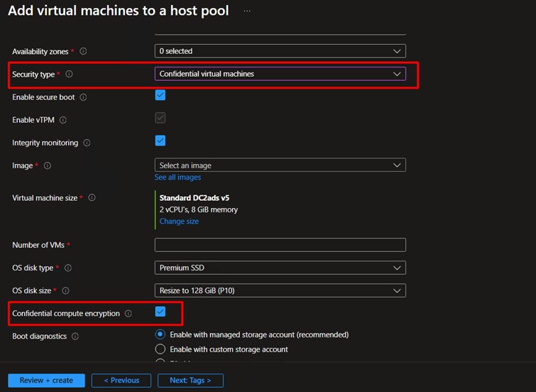Click the Number of VMs input field
This screenshot has height=392, width=536.
coord(280,245)
